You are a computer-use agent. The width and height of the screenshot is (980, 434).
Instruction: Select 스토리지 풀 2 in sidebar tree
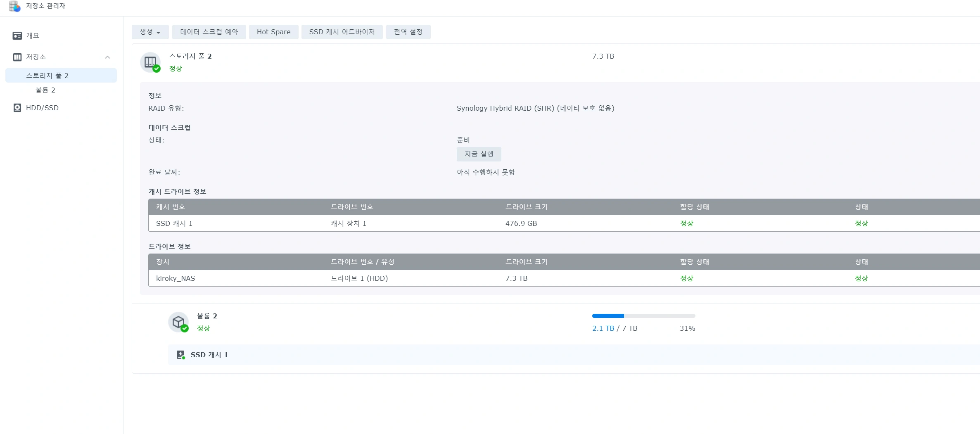point(47,76)
